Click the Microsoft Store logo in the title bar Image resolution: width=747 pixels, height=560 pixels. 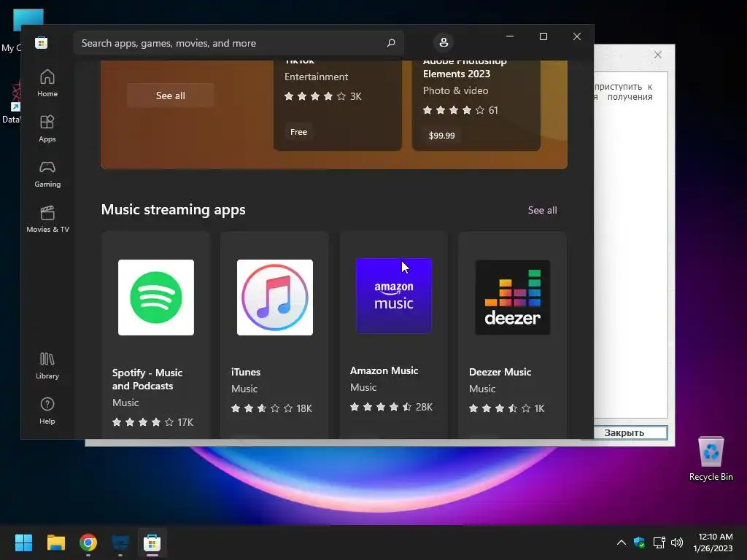click(x=42, y=43)
